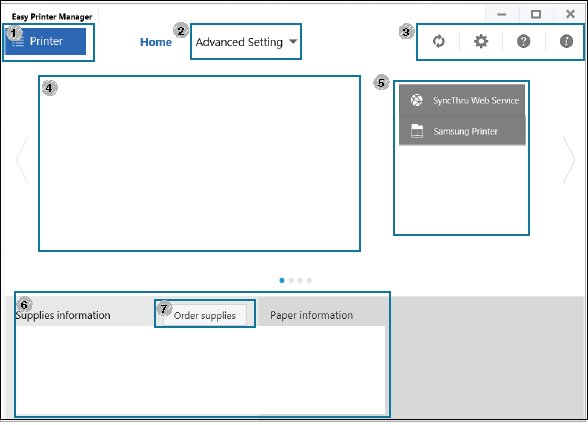Select the Supplies information tab

pos(63,315)
